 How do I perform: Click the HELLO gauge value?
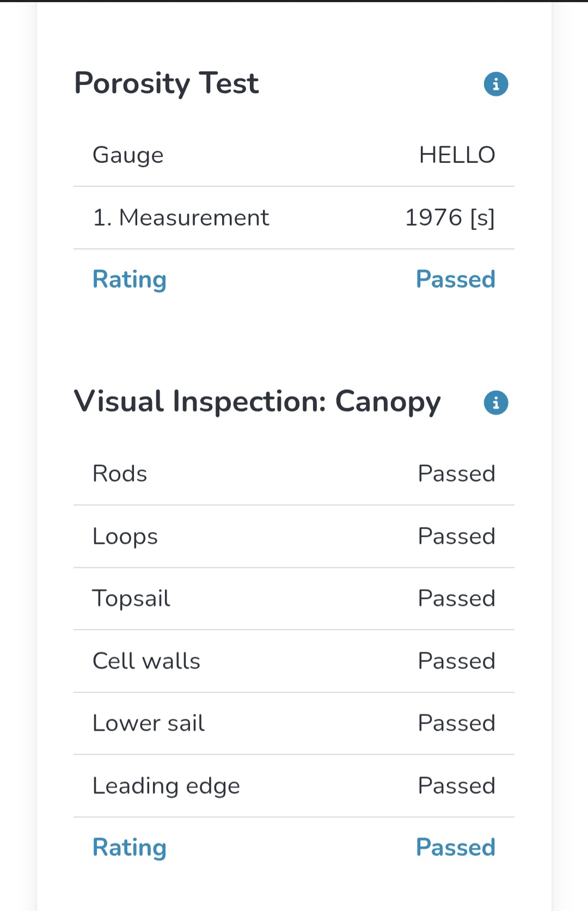click(457, 155)
